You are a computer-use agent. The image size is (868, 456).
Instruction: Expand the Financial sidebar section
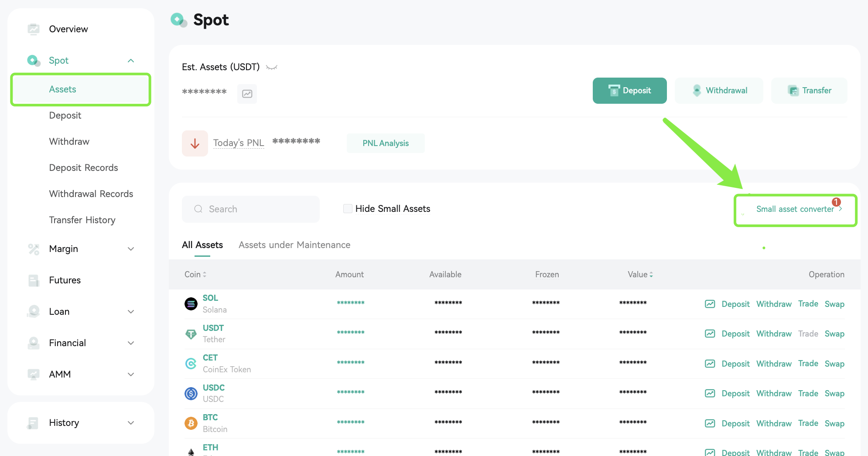131,343
